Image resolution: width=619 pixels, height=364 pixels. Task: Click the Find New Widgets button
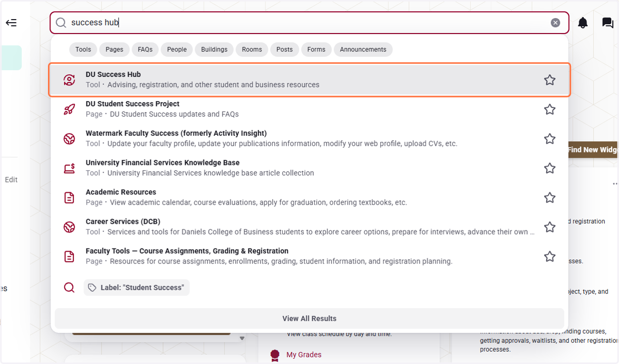coord(592,150)
